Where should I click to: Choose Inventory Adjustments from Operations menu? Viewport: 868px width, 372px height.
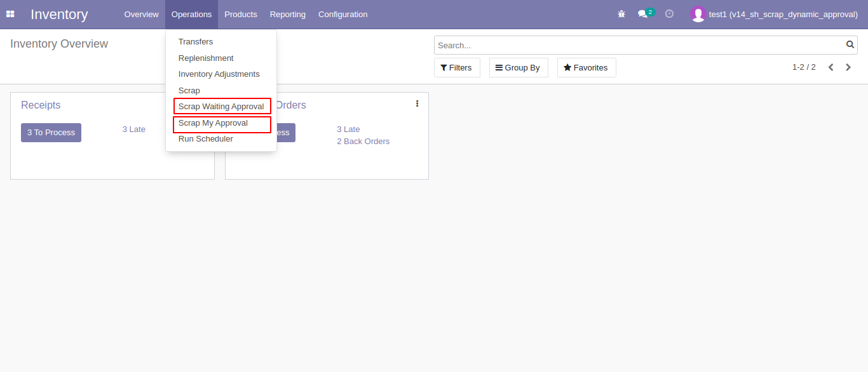[x=219, y=74]
